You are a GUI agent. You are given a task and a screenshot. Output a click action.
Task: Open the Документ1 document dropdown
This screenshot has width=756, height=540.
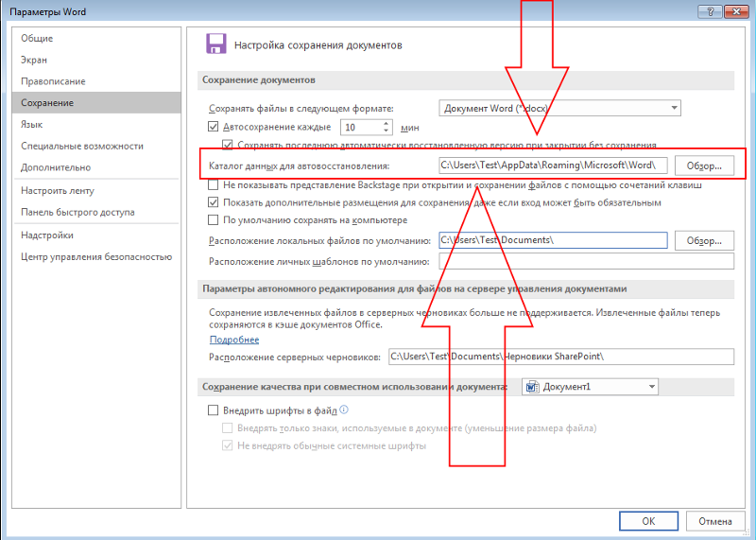coord(590,387)
